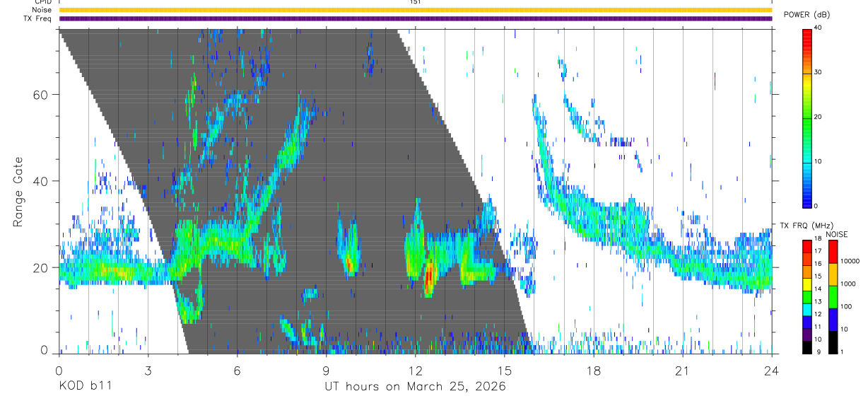Select the red-orange 16–17 MHz TX FRQ swatch

pos(807,260)
